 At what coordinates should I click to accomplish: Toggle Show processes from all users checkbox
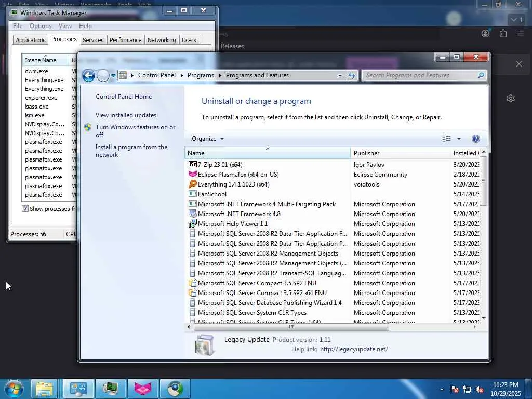pos(25,209)
